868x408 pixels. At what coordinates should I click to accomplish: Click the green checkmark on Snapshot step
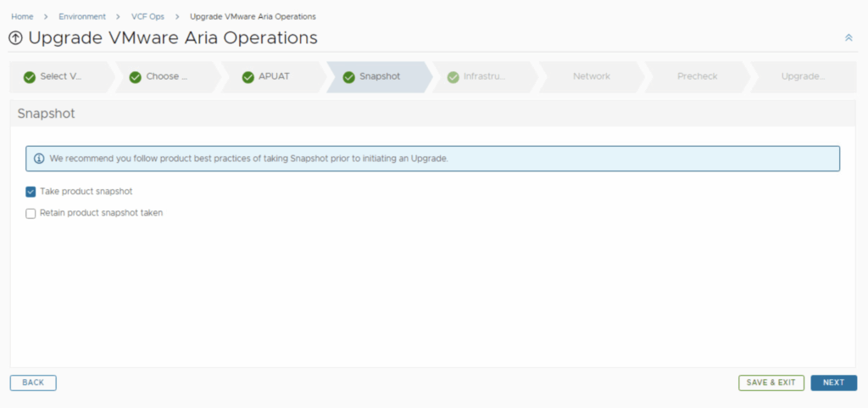click(349, 77)
